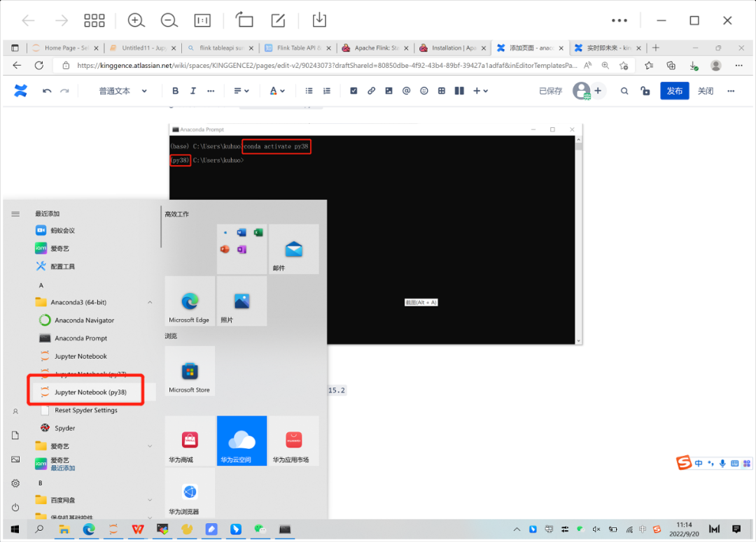Click the browser refresh button

[39, 66]
